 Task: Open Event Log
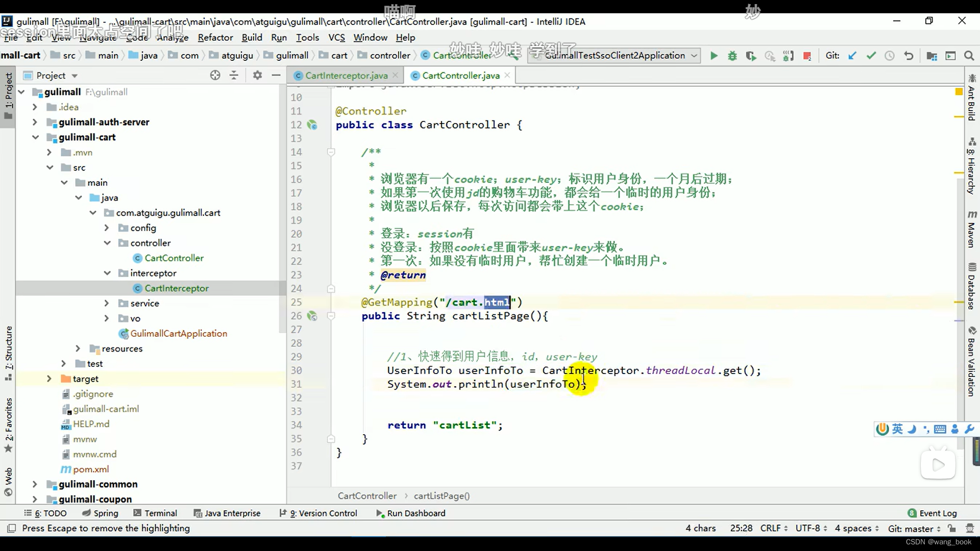point(933,513)
